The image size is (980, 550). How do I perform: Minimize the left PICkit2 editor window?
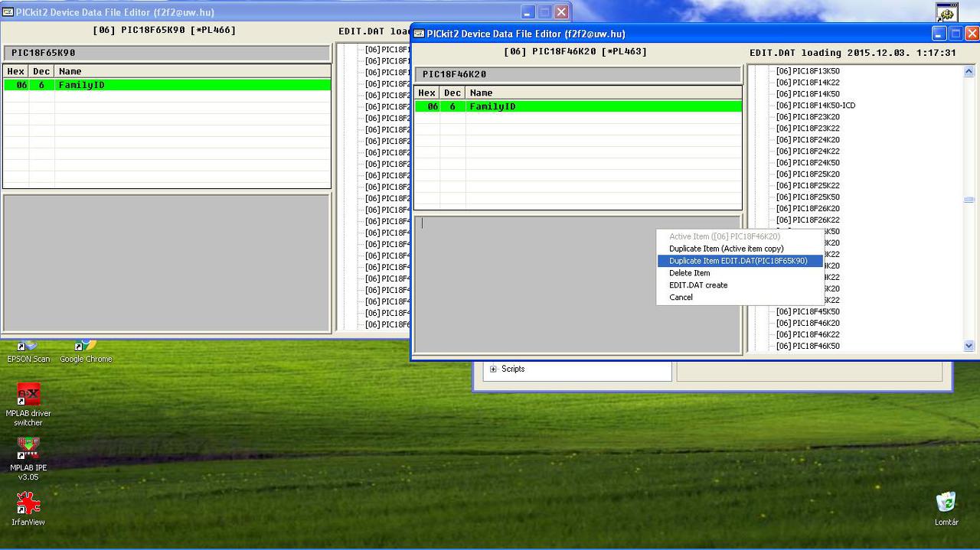tap(528, 12)
